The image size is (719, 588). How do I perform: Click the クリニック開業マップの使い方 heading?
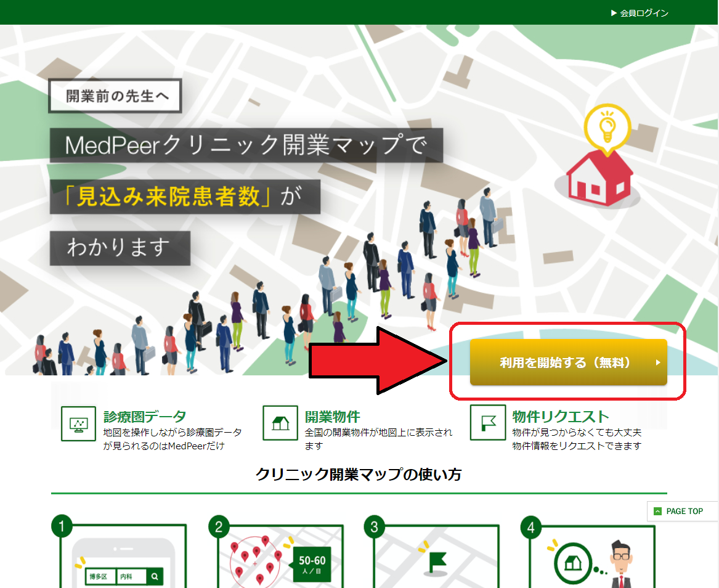[359, 474]
